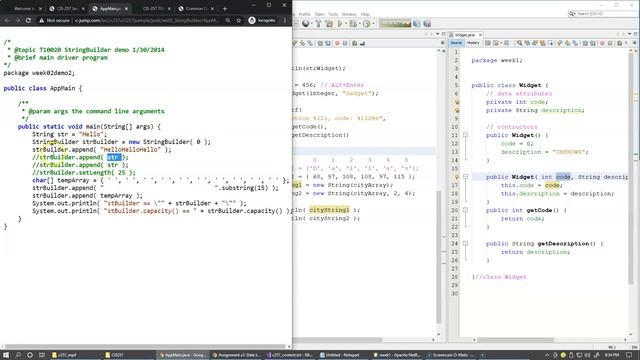The height and width of the screenshot is (360, 640).
Task: Collapse the Widget(int code) fold at line 16
Action: 465,177
